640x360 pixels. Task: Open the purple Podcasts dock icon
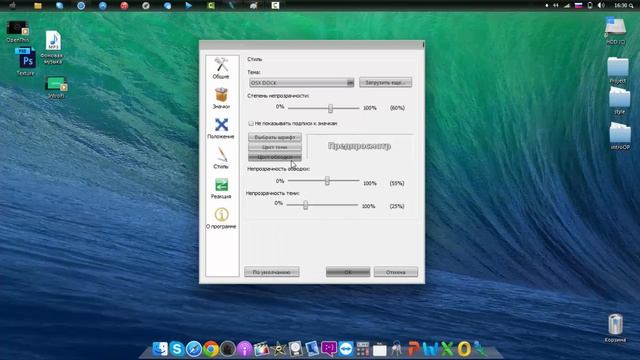point(244,349)
